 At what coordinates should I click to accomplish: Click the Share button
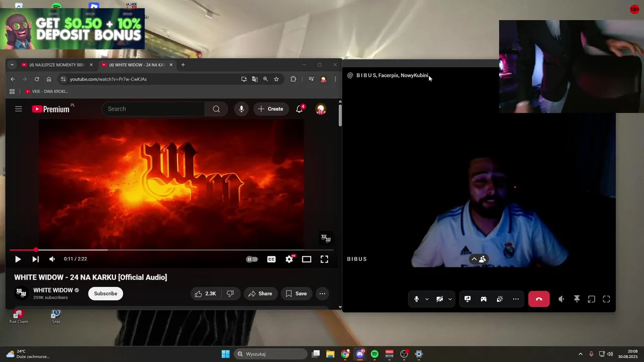[261, 294]
